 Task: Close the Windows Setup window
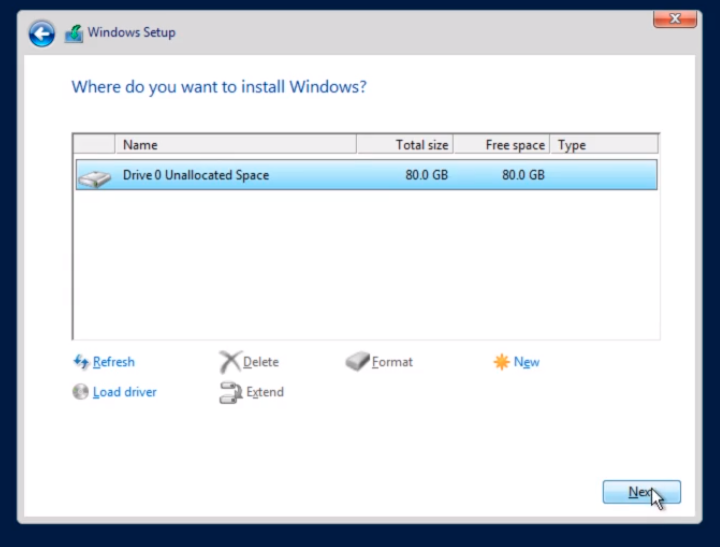click(x=675, y=18)
